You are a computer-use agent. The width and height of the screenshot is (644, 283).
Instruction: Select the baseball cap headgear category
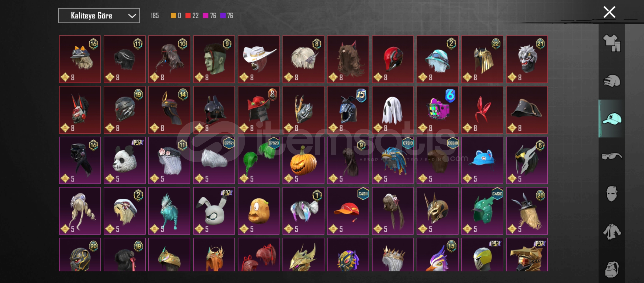click(x=612, y=119)
